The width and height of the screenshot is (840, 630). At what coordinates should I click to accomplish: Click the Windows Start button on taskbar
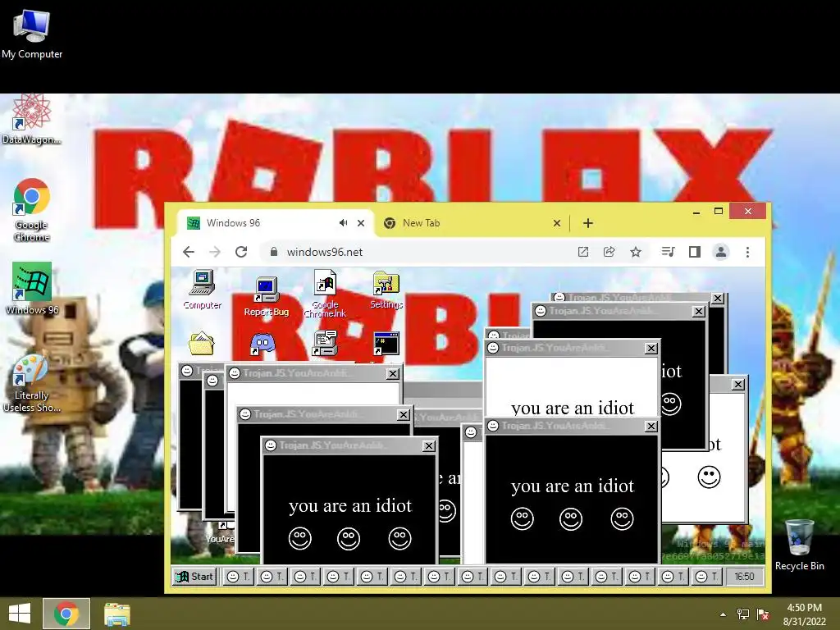[x=20, y=614]
